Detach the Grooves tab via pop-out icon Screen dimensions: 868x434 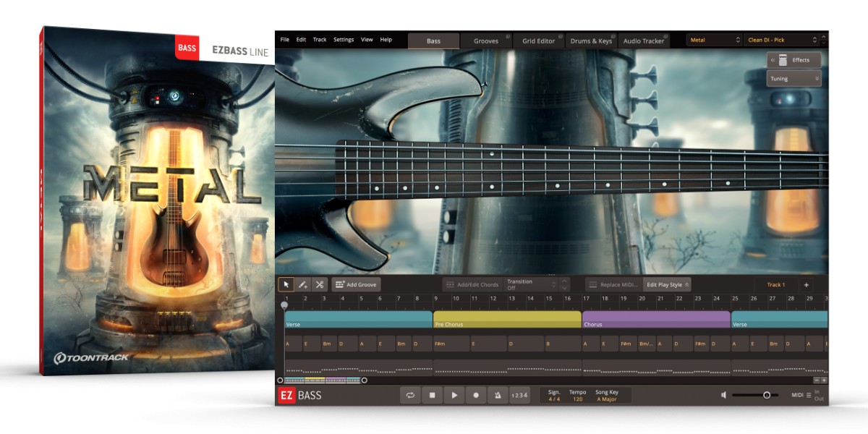(508, 36)
